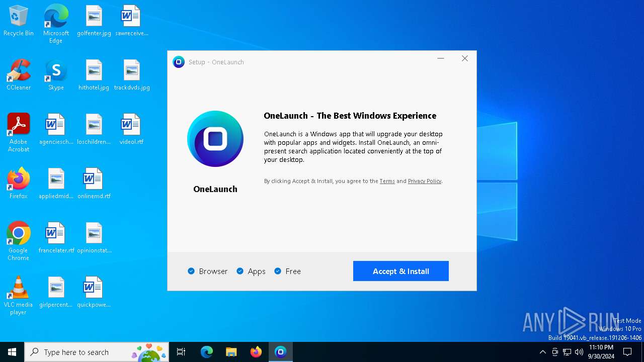Close the OneLaunch setup window
This screenshot has width=644, height=362.
465,58
